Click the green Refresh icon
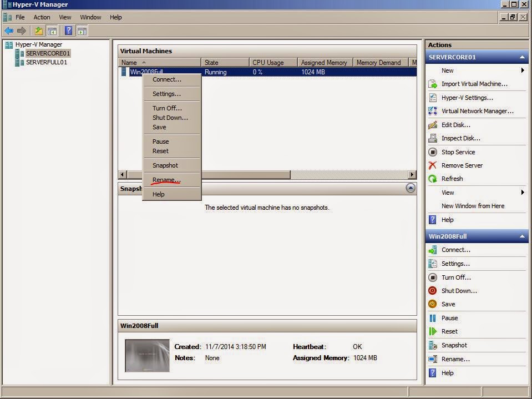This screenshot has height=399, width=532. [433, 179]
